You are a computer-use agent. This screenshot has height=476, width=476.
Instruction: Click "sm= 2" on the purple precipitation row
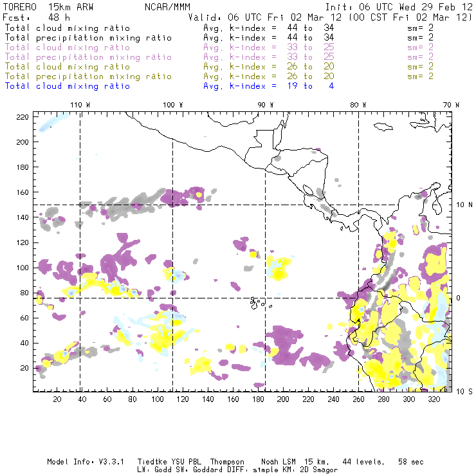421,57
